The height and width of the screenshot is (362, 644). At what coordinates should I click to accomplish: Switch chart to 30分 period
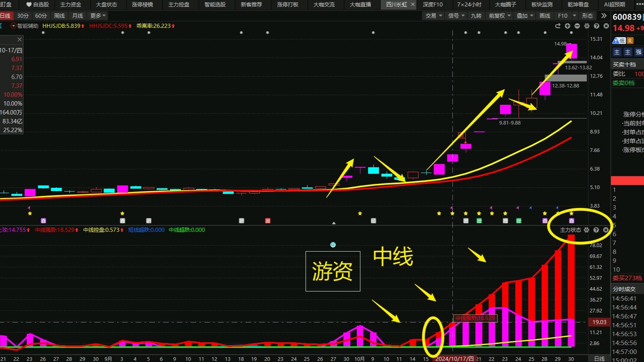pyautogui.click(x=23, y=16)
